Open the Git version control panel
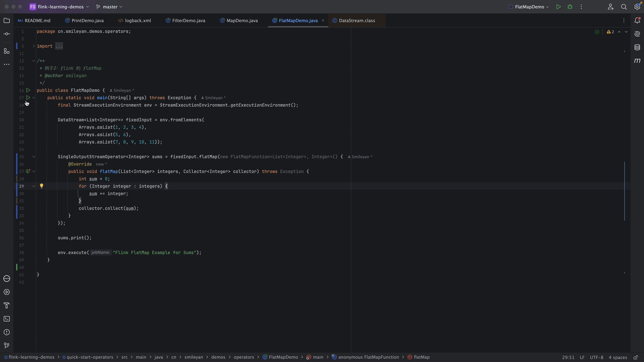The image size is (644, 362). click(x=7, y=346)
